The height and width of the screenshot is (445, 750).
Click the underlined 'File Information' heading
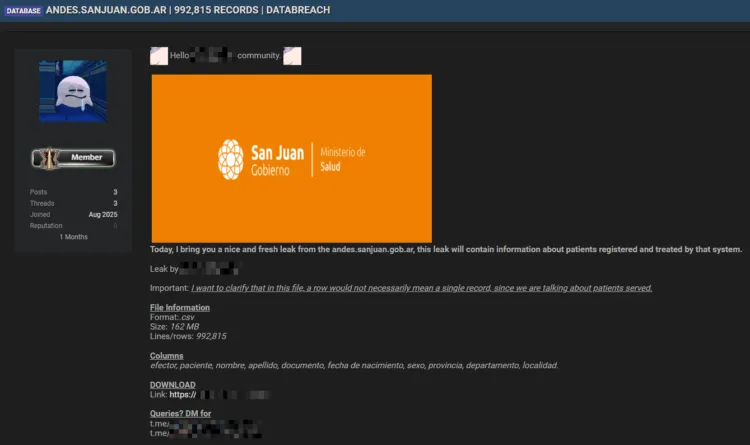coord(180,308)
